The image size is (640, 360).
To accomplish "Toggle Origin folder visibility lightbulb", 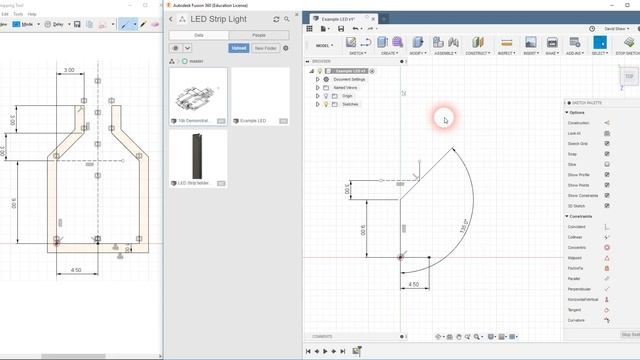I will (x=326, y=96).
